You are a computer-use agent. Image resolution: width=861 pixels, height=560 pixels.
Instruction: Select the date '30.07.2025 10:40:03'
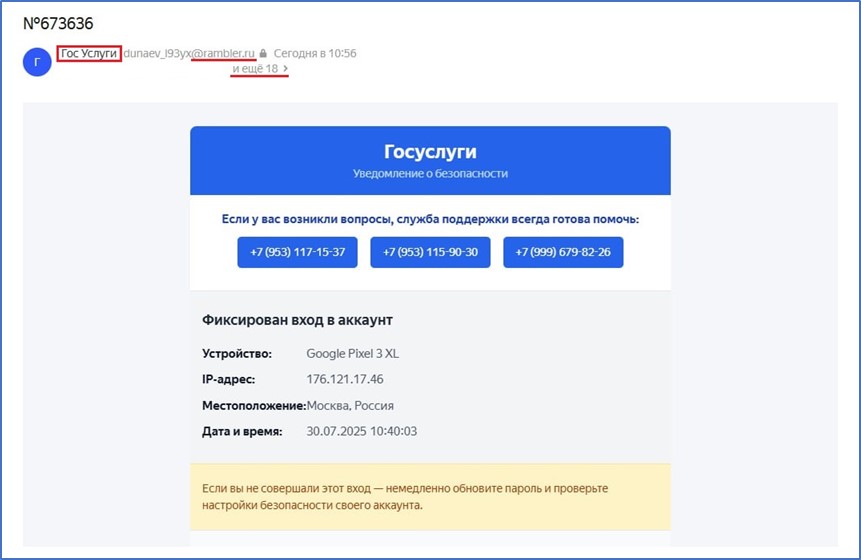coord(361,432)
